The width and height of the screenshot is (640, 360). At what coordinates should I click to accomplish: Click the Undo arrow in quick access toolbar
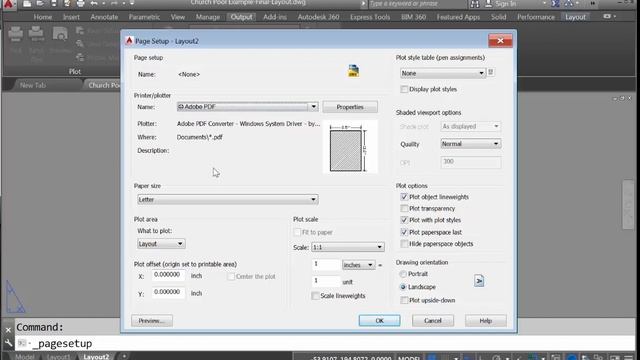point(94,4)
